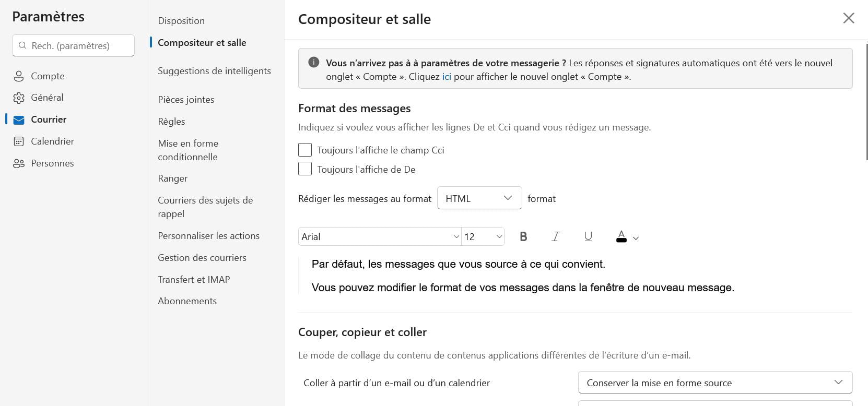The height and width of the screenshot is (406, 868).
Task: Expand the Arial font family dropdown
Action: click(x=380, y=237)
